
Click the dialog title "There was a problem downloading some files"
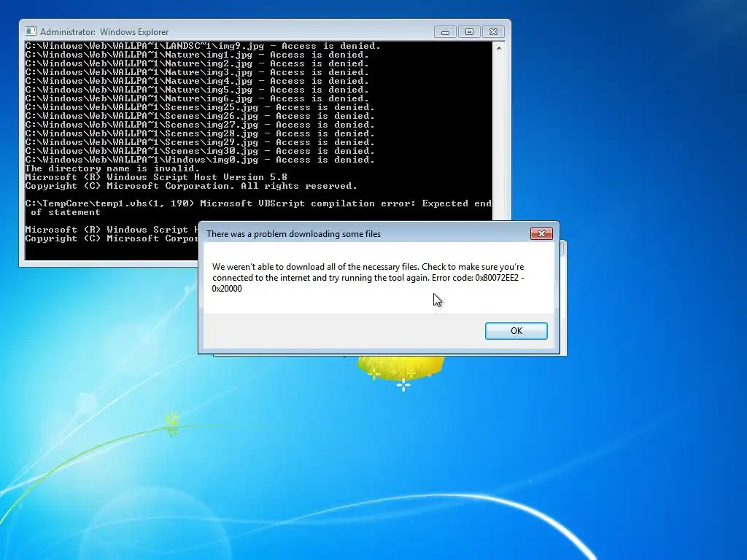coord(293,234)
